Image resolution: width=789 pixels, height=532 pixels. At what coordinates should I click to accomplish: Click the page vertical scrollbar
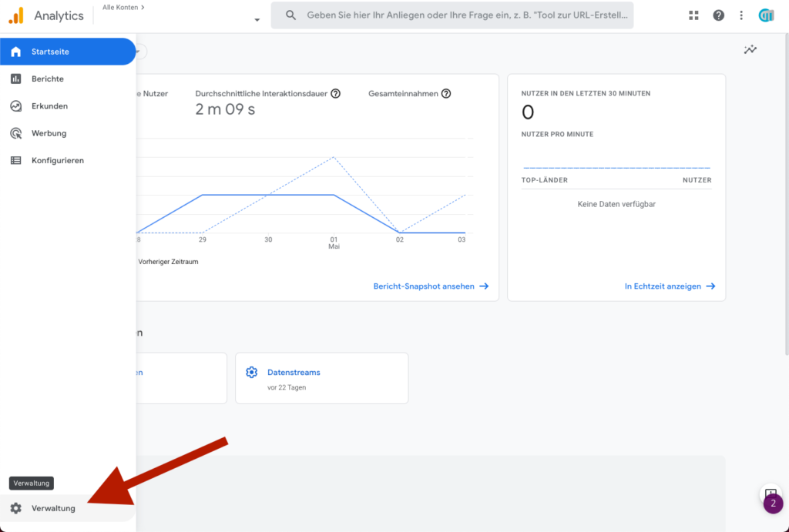(787, 193)
